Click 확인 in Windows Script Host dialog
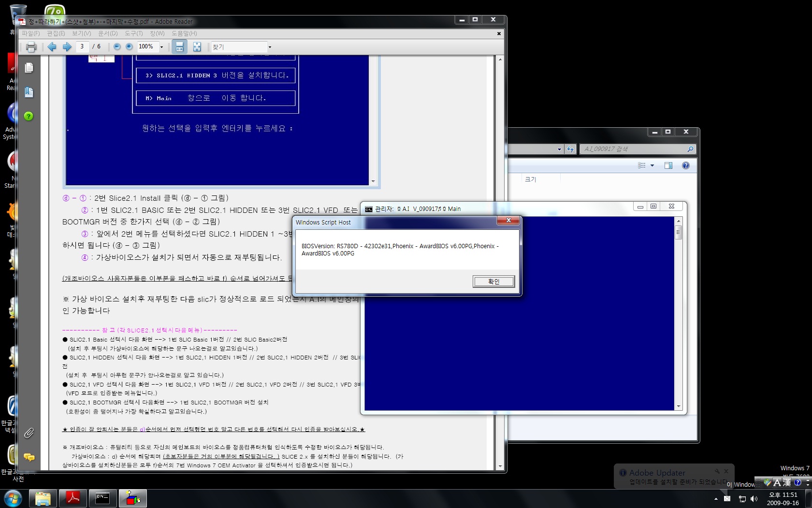This screenshot has width=812, height=508. click(x=493, y=282)
